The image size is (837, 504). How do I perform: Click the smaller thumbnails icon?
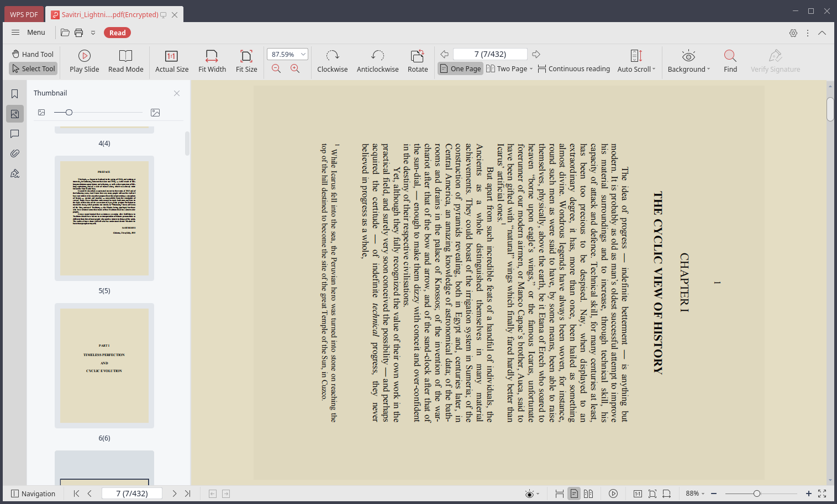41,112
